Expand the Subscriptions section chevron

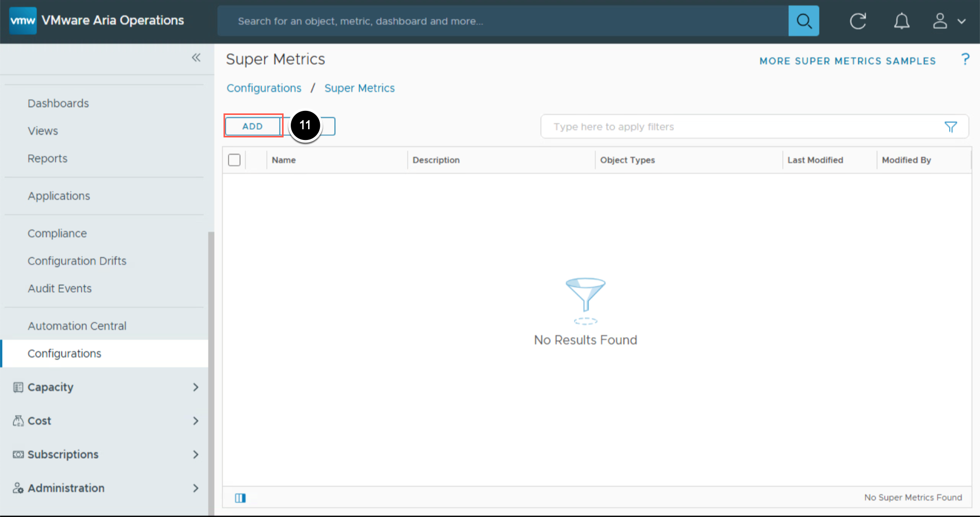[196, 455]
